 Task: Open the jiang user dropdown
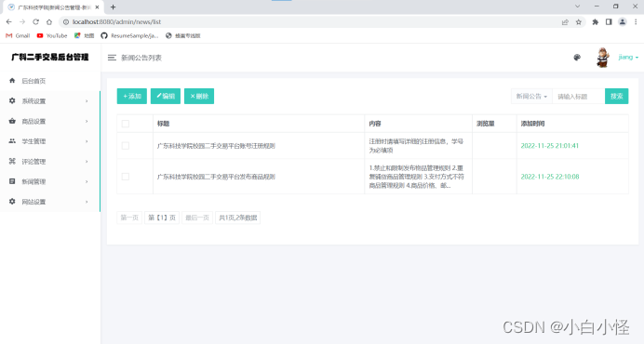628,57
